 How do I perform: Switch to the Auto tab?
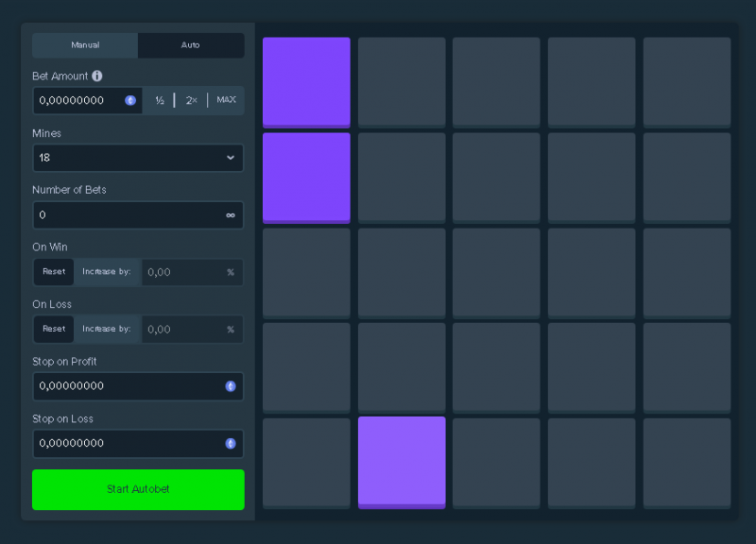point(191,45)
